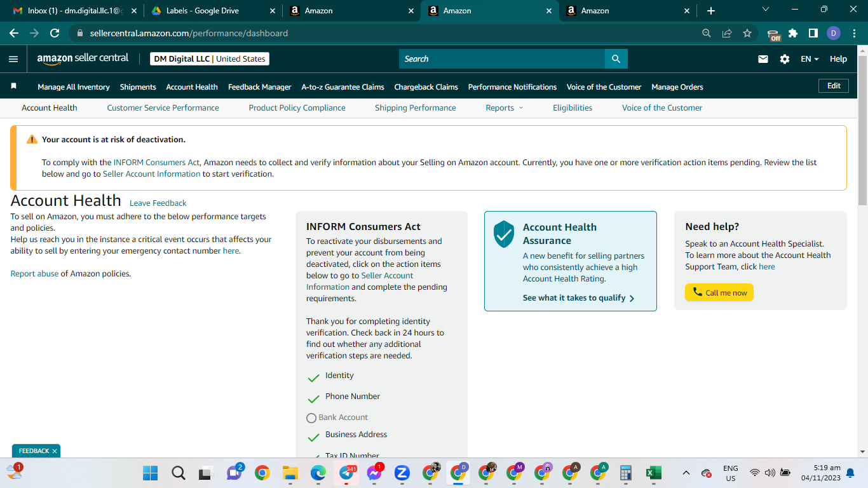Click the Edit favorites bar button
Image resolution: width=868 pixels, height=488 pixels.
834,86
